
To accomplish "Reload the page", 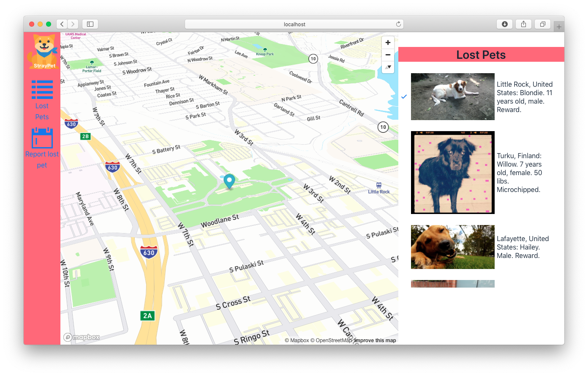I will 398,24.
